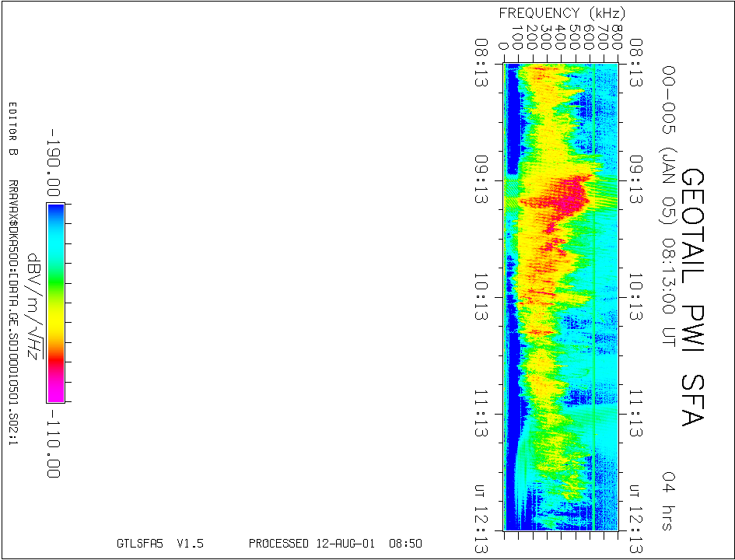Click the right-side UT 12:13 time label
The width and height of the screenshot is (735, 560).
[x=635, y=520]
